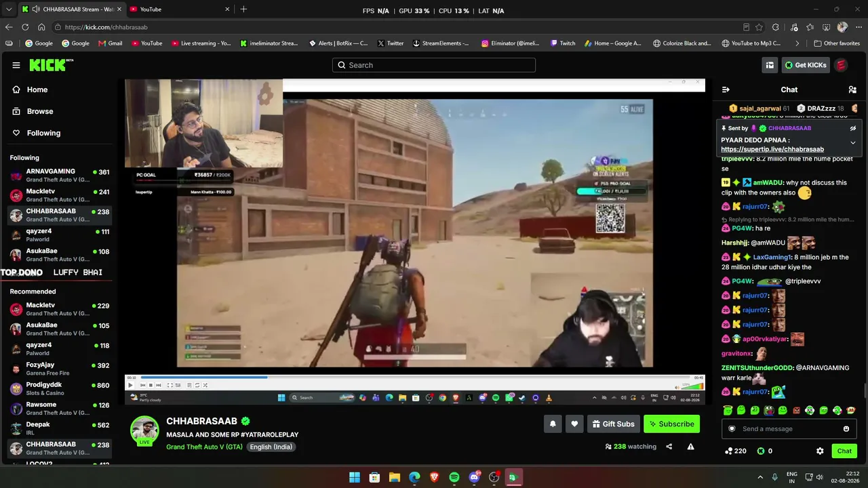Click the browser address bar URL
Viewport: 868px width, 488px height.
[106, 27]
